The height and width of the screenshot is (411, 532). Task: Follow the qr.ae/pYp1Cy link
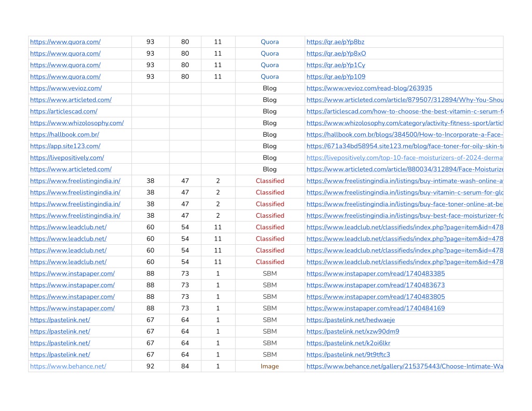[336, 65]
